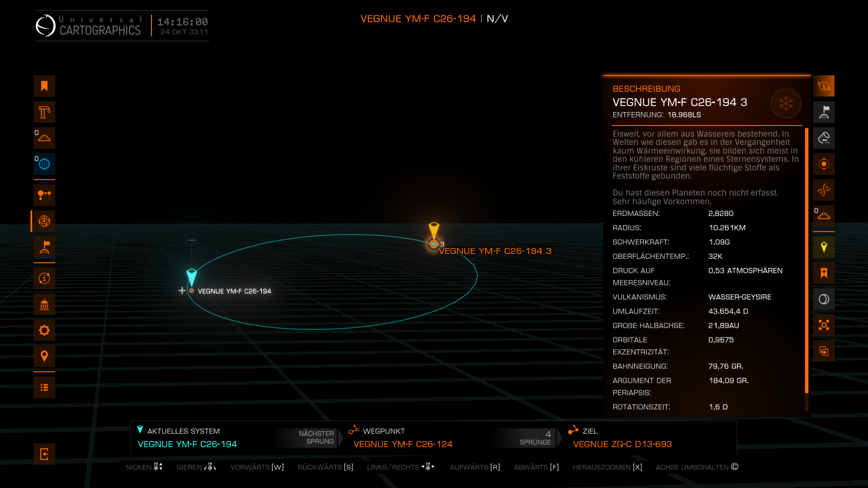Expand the star with plus sign
The width and height of the screenshot is (868, 488).
coord(182,291)
